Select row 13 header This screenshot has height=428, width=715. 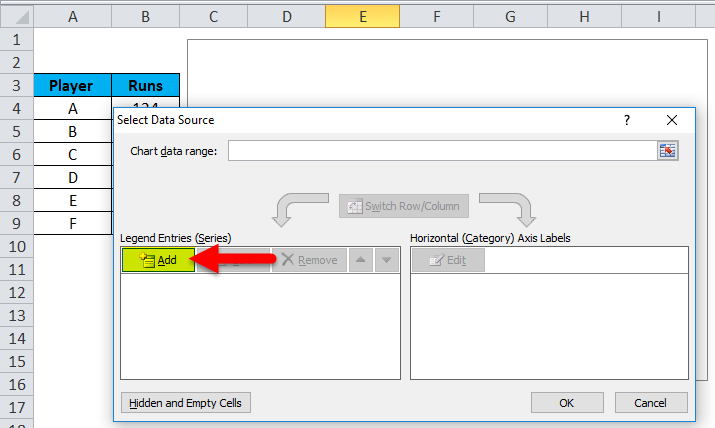(17, 315)
